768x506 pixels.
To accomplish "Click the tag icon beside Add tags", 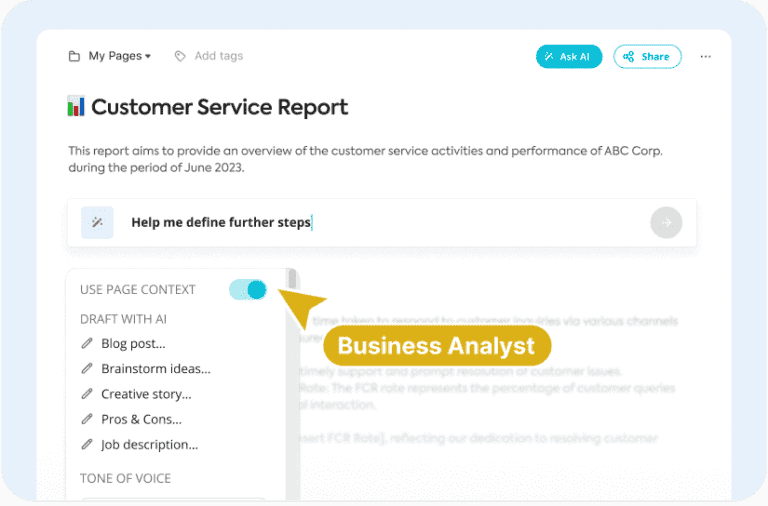I will tap(180, 56).
